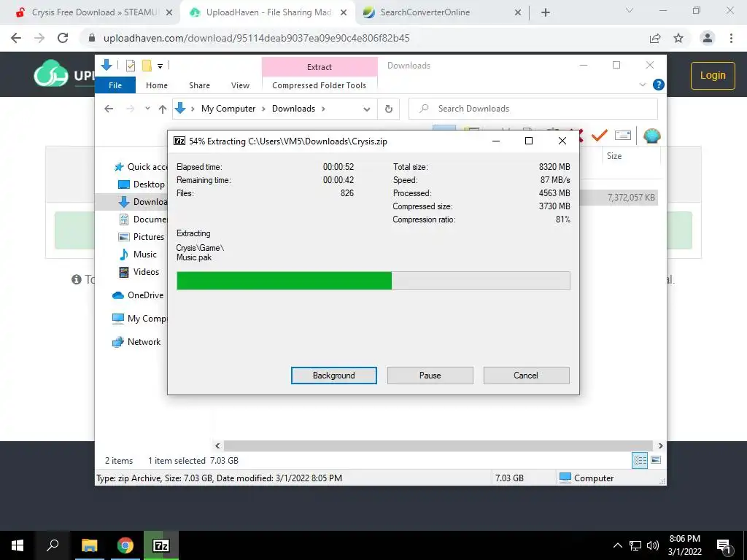Viewport: 747px width, 560px height.
Task: Open Chrome from the taskbar
Action: coord(125,545)
